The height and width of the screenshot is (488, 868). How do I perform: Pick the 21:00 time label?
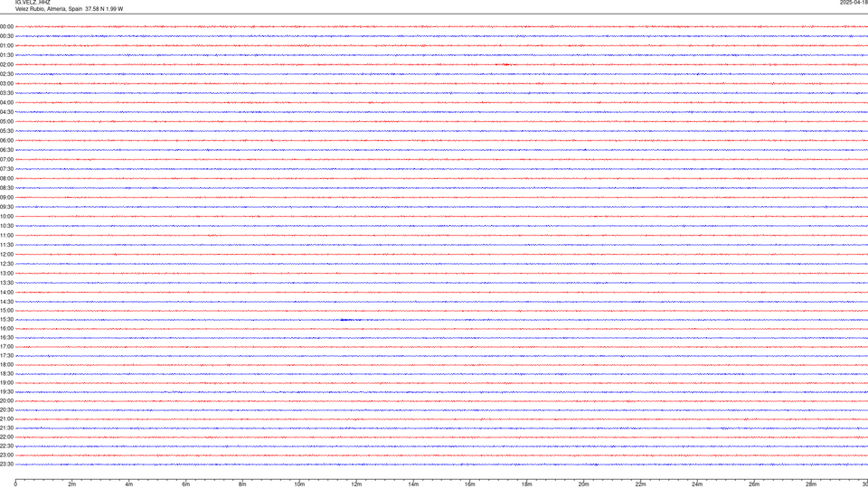click(6, 418)
